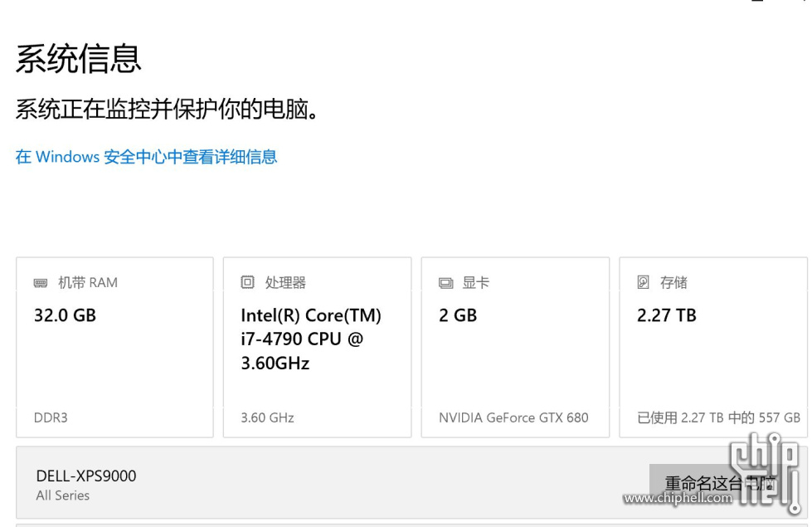Click the 系统信息 page heading

[x=79, y=58]
